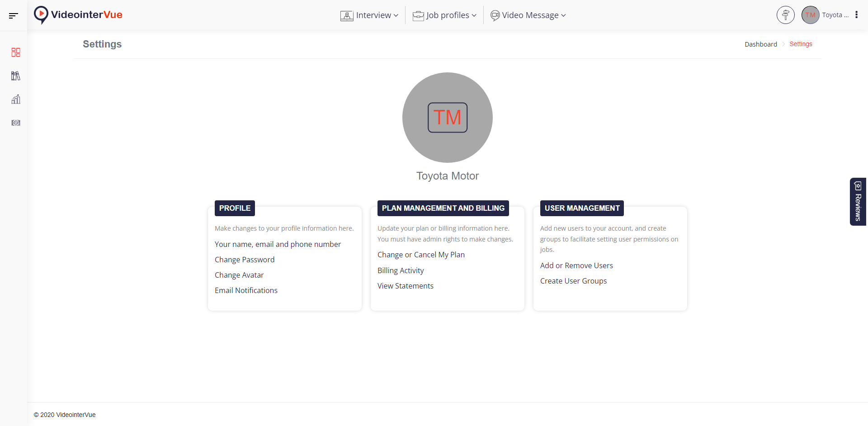Toggle the hamburger sidebar menu

(14, 15)
